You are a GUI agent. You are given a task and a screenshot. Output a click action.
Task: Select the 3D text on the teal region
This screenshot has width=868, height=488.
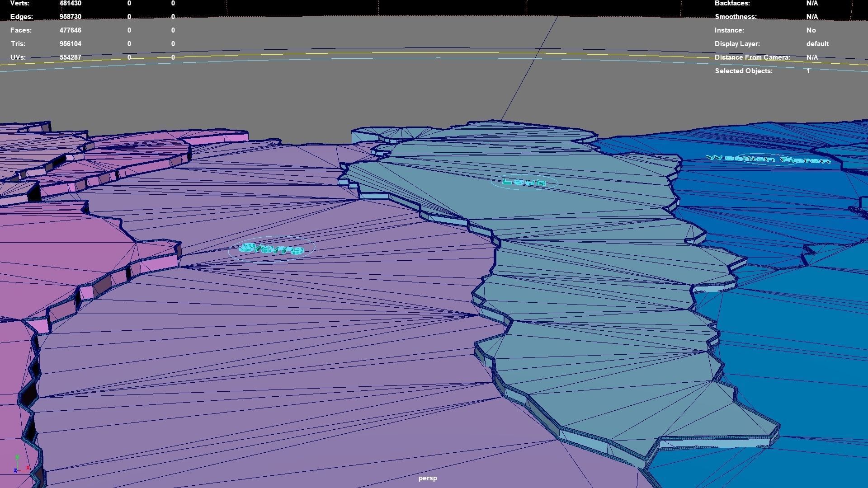click(x=524, y=182)
